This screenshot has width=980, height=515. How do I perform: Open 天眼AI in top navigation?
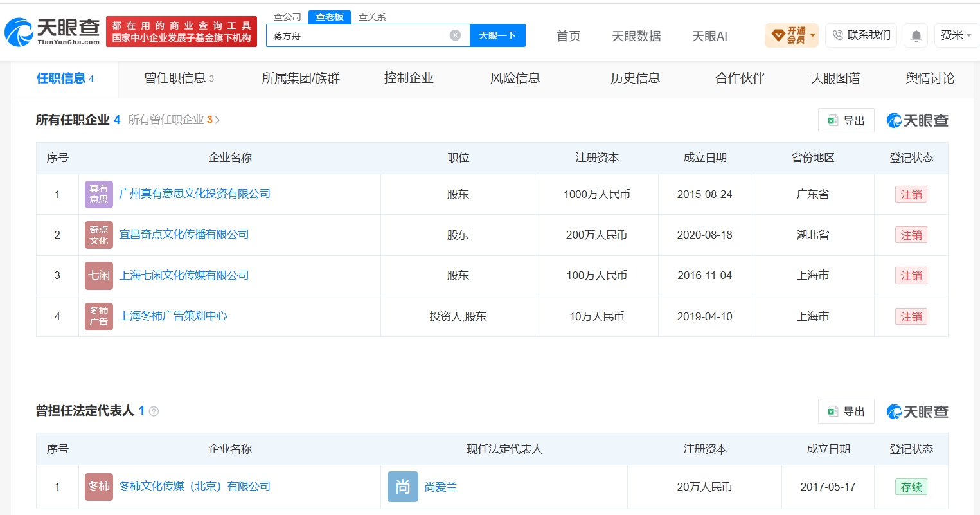tap(709, 36)
